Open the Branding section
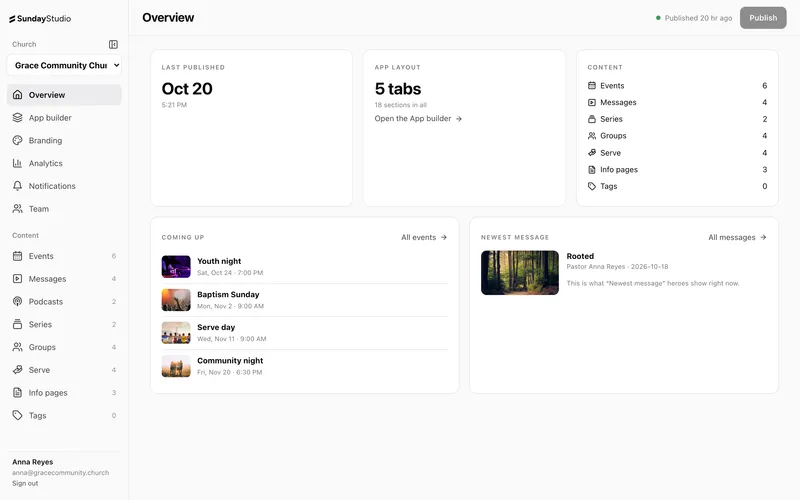Screen dimensions: 800x500 [64, 140]
